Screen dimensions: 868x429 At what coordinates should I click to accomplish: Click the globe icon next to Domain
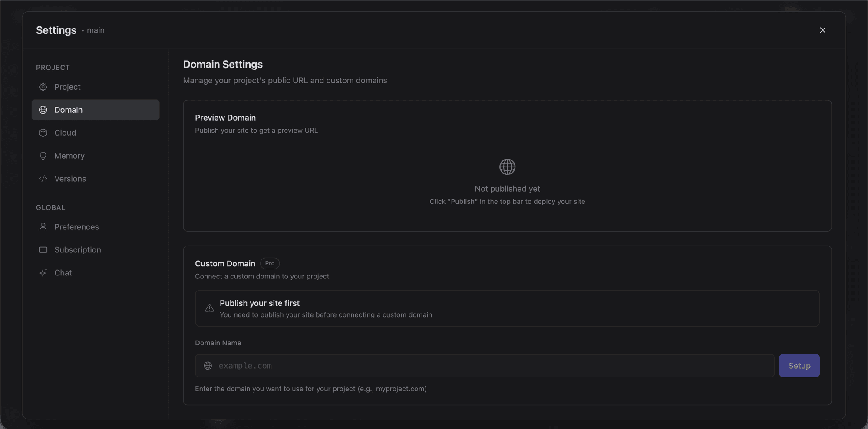point(43,110)
